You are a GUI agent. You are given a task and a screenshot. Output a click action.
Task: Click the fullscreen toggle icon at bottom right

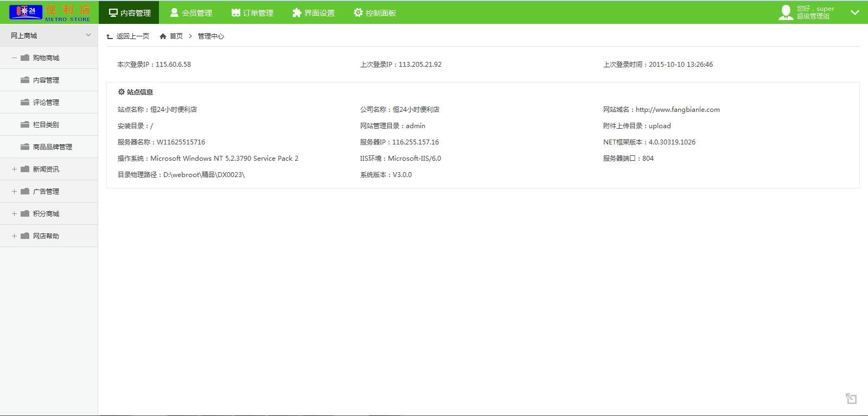pyautogui.click(x=851, y=399)
